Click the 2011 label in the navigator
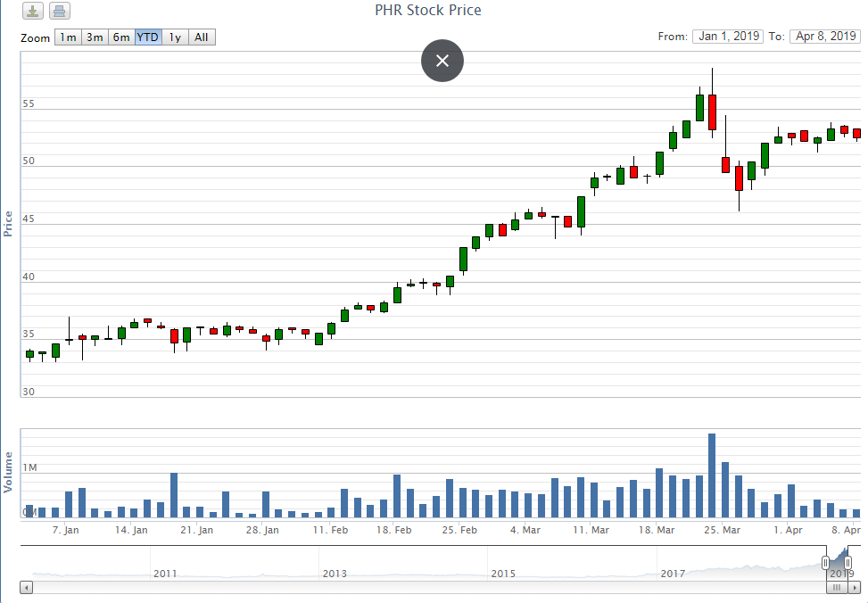 [165, 574]
